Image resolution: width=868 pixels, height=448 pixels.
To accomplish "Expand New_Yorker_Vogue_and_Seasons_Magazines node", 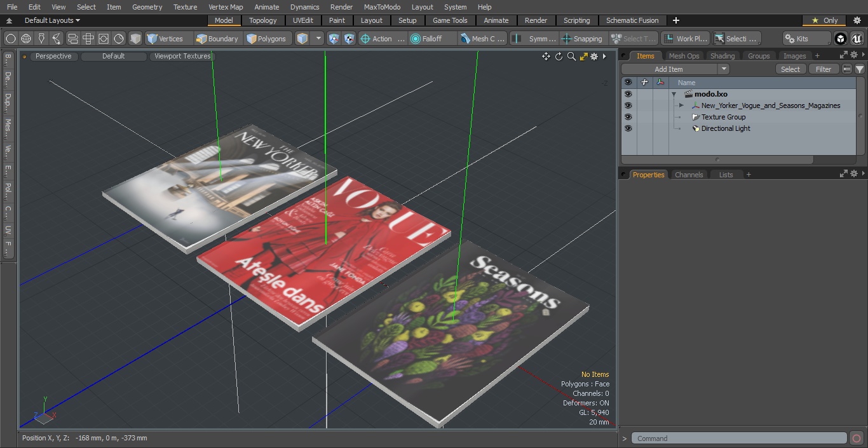I will pos(681,105).
